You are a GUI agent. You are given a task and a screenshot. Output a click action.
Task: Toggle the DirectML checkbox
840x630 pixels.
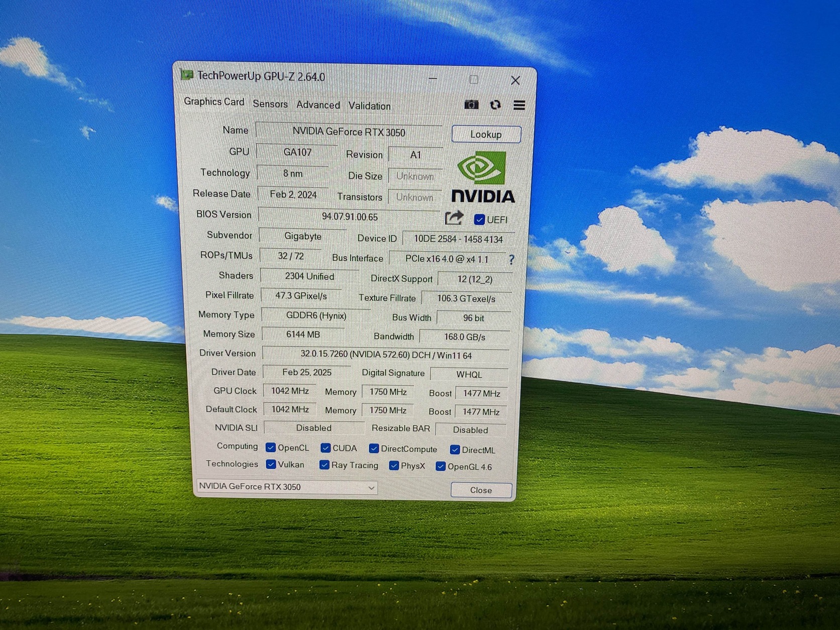click(455, 450)
